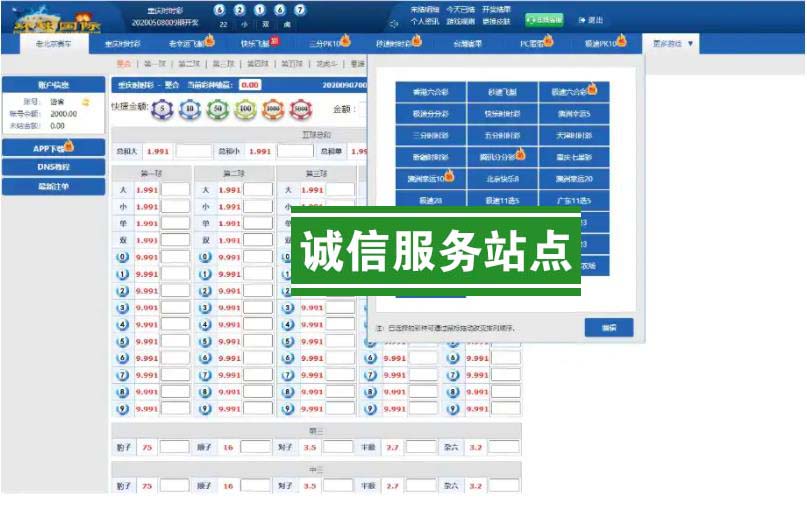The width and height of the screenshot is (807, 512).
Task: Expand the 更多游戏 dropdown
Action: [673, 44]
